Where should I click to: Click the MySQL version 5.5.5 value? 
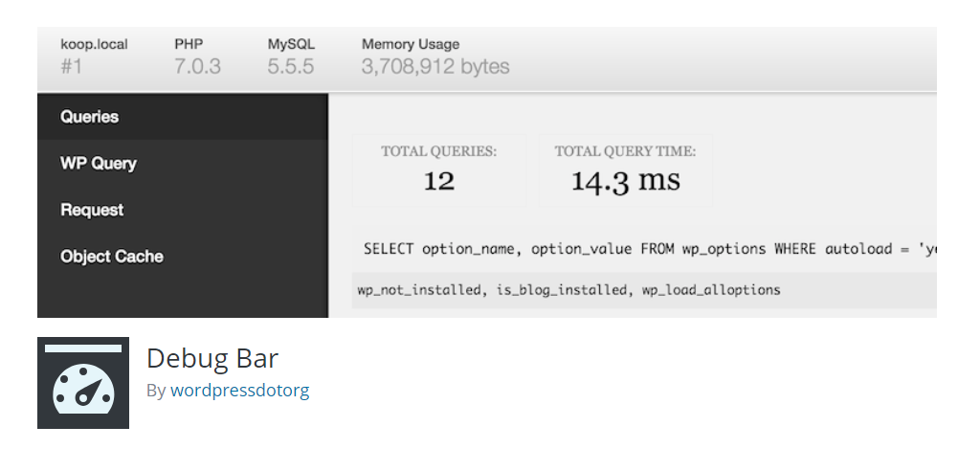[291, 67]
